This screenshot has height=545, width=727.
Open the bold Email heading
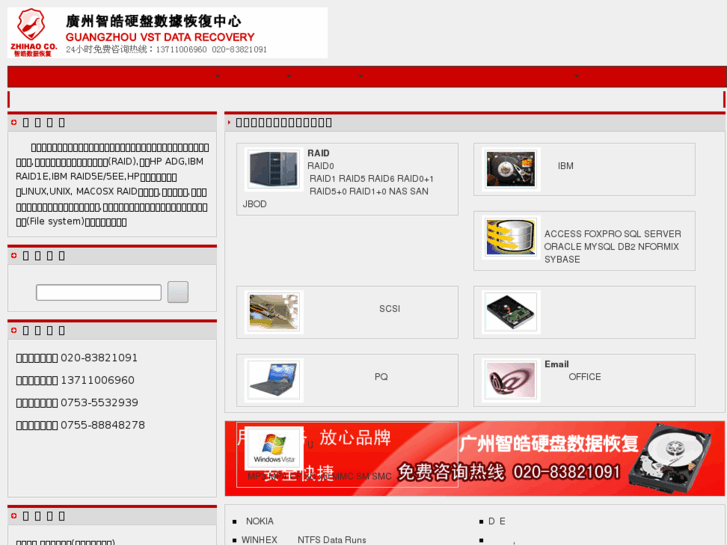[x=556, y=364]
